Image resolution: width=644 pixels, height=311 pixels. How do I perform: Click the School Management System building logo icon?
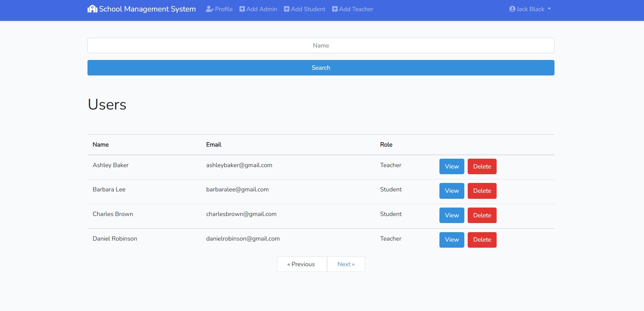pyautogui.click(x=92, y=9)
